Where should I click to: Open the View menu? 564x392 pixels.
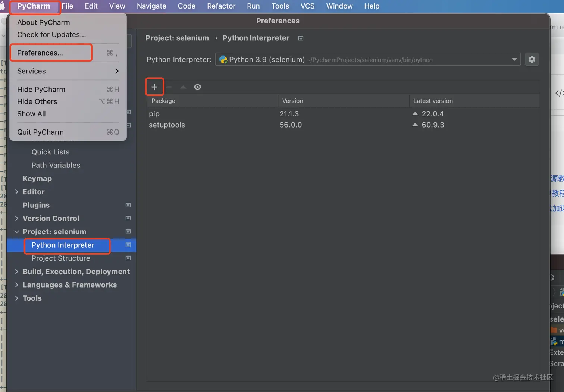(117, 6)
